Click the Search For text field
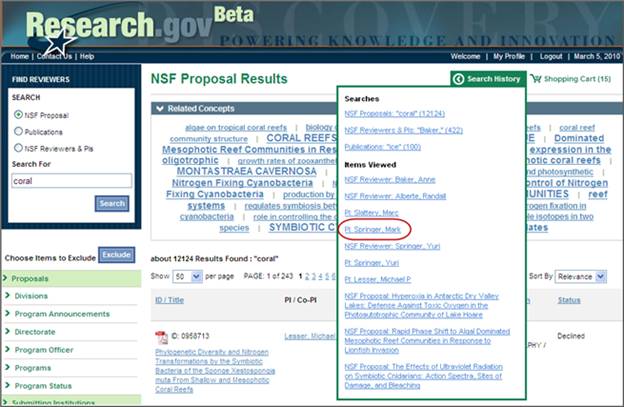Viewport: 624px width, 407px height. 70,181
